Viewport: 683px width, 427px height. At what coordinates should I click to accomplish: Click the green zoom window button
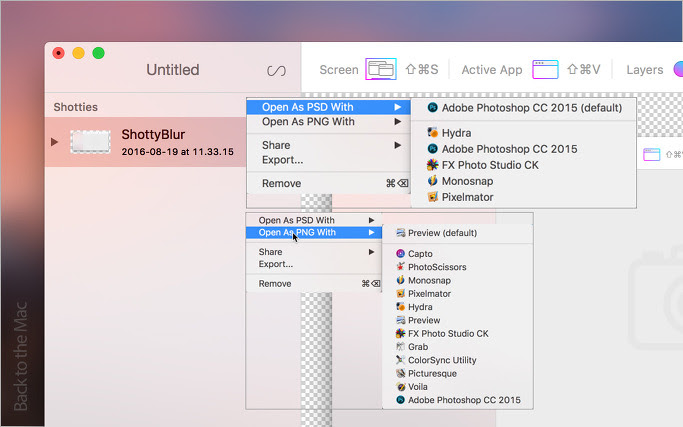click(x=98, y=53)
